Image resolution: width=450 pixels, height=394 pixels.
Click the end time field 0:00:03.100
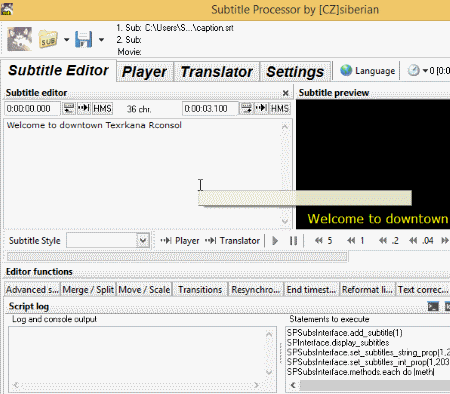[210, 109]
